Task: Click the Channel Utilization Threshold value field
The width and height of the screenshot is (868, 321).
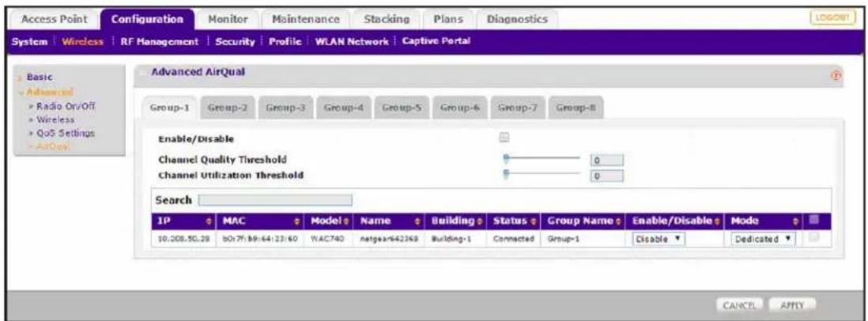Action: [607, 176]
